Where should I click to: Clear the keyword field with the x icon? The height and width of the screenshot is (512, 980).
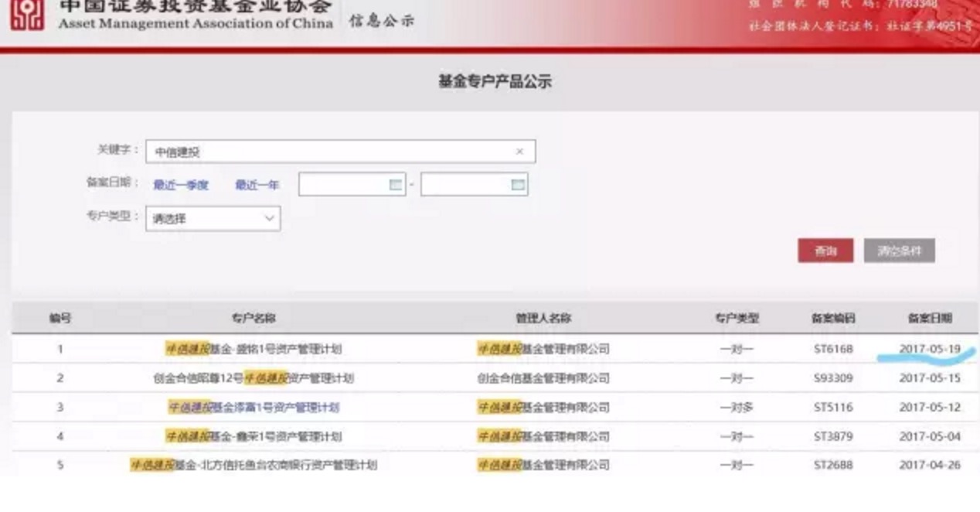(x=519, y=152)
